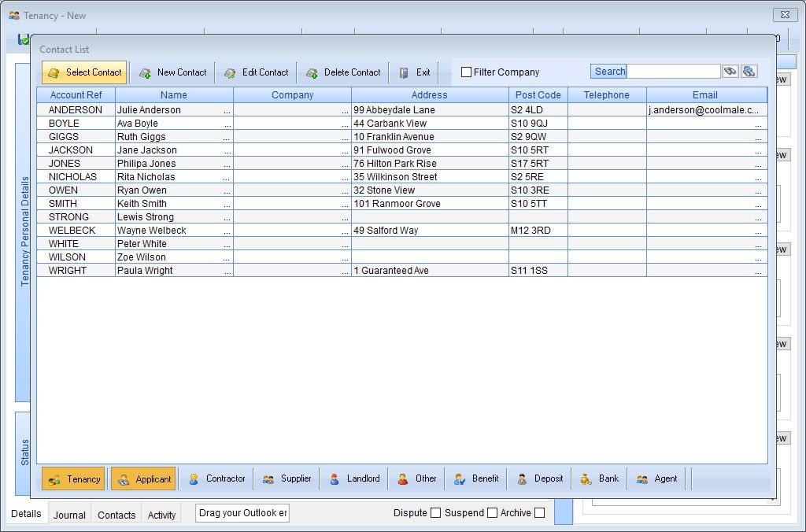806x532 pixels.
Task: Click Delete Contact
Action: tap(343, 72)
